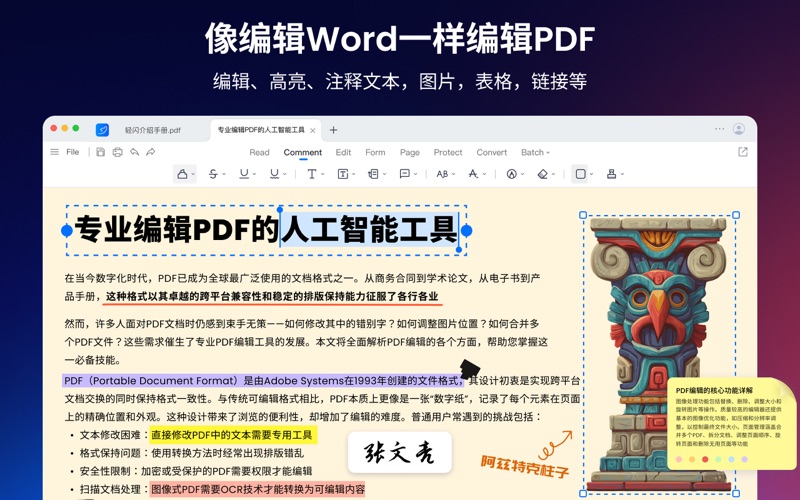Switch to the Read tab

pos(259,153)
